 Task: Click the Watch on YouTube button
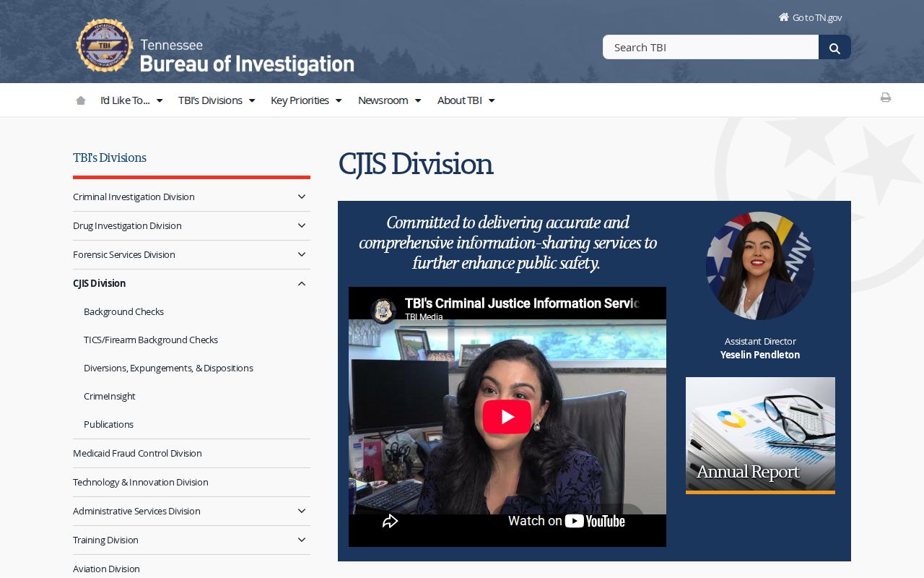[x=567, y=521]
